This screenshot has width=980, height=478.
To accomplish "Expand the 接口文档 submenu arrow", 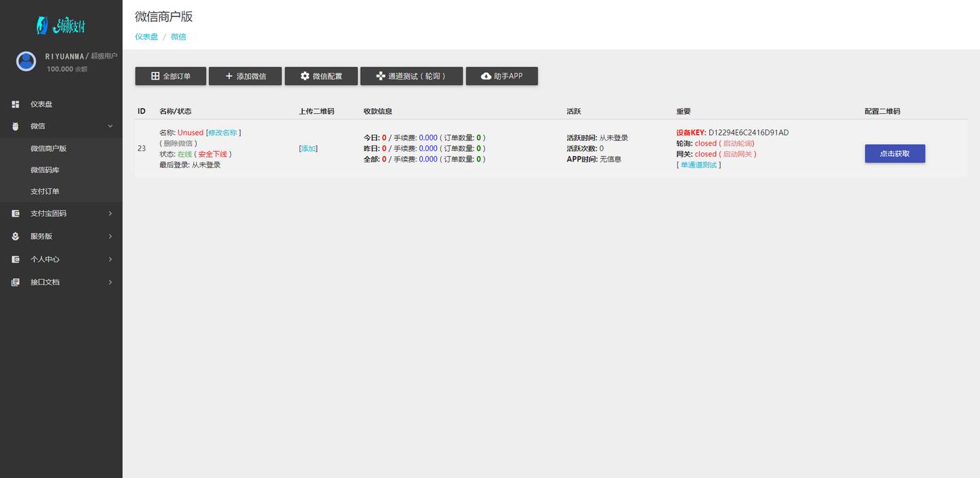I will tap(110, 282).
